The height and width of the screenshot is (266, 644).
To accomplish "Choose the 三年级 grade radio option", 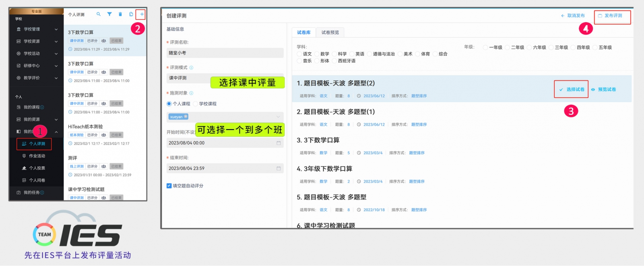I will 551,47.
